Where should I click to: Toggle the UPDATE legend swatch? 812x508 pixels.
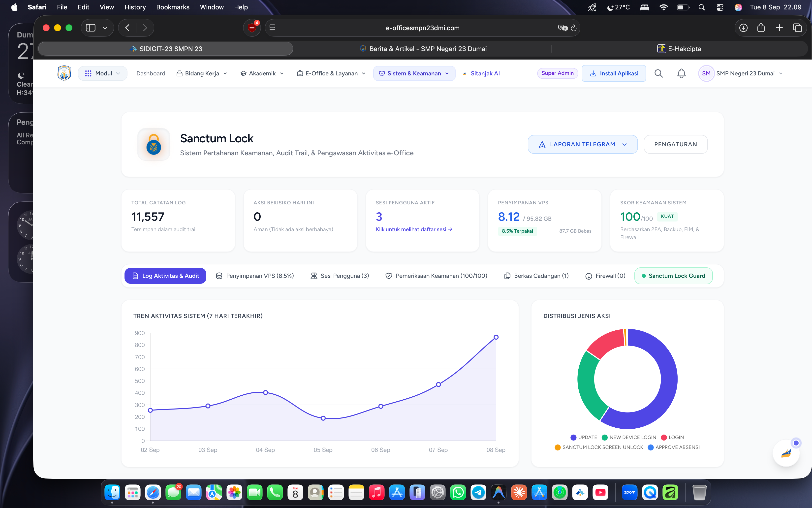(x=573, y=437)
